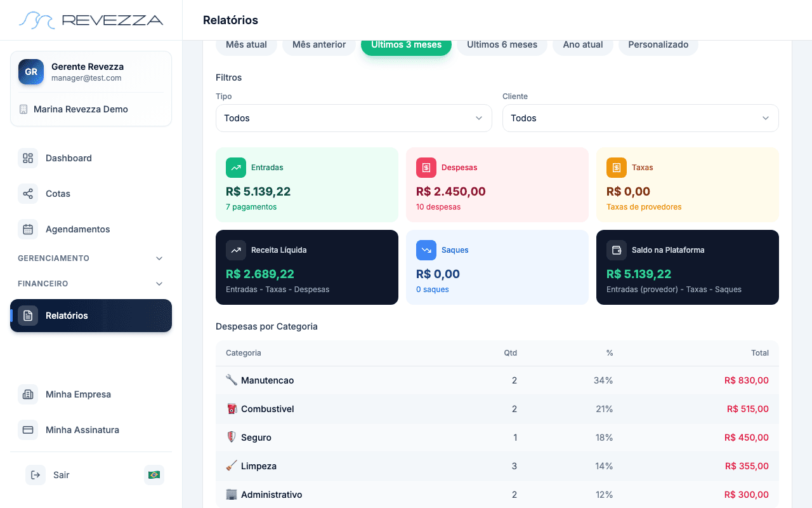Image resolution: width=812 pixels, height=508 pixels.
Task: Click the Marina Revezza Demo company
Action: click(81, 109)
